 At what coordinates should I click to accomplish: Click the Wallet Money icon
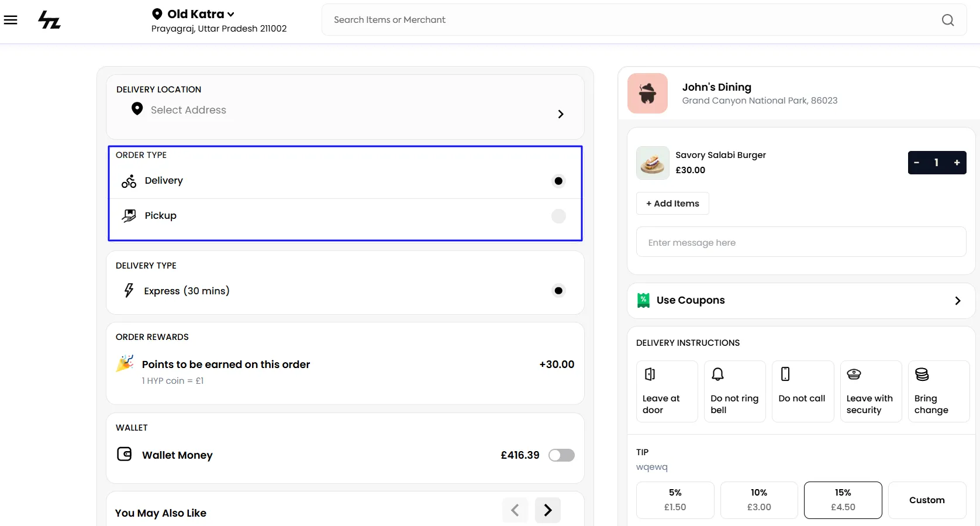point(125,454)
